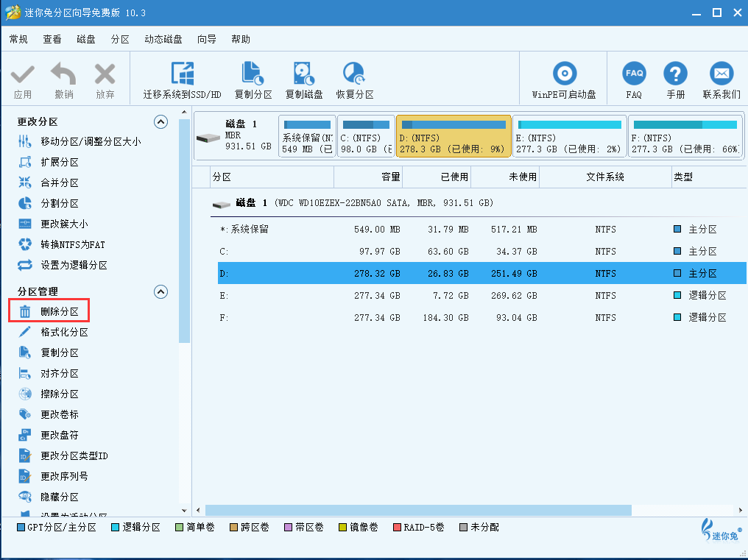Viewport: 748px width, 560px height.
Task: Click horizontal scrollbar right arrow
Action: point(741,511)
